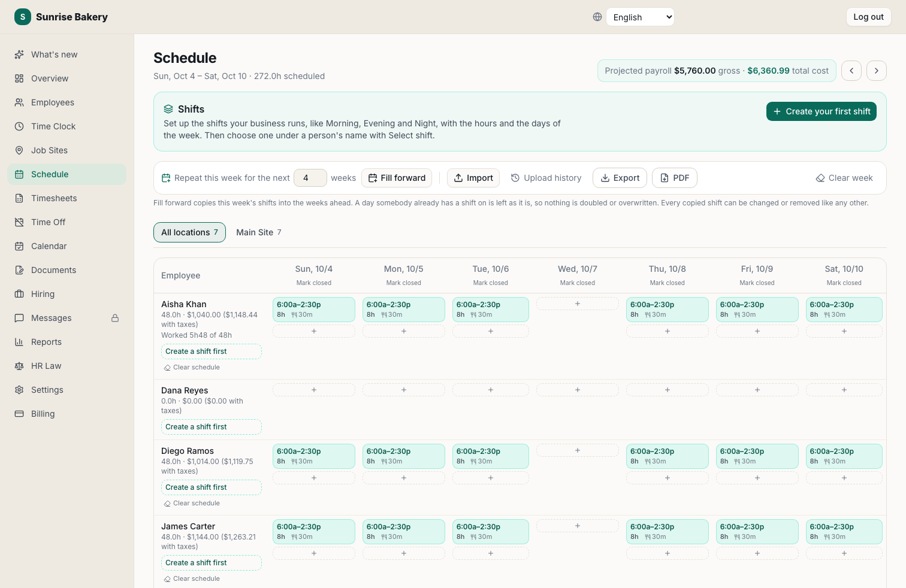The width and height of the screenshot is (906, 588).
Task: Switch to the Main Site tab
Action: (x=259, y=232)
